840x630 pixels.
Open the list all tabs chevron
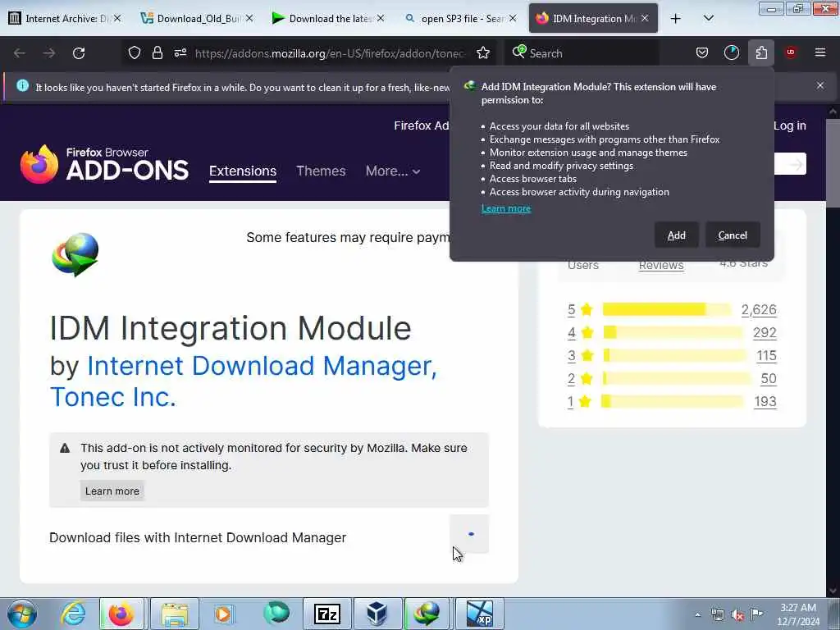click(x=708, y=19)
